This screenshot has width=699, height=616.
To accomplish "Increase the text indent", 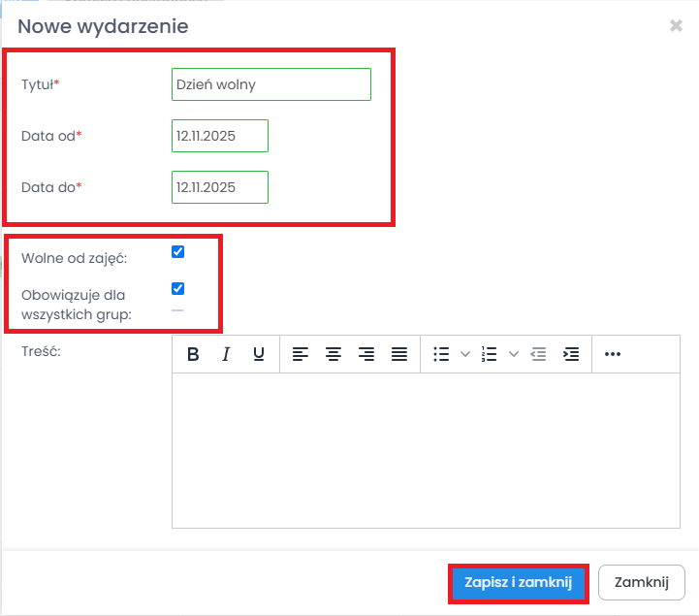I will point(572,355).
